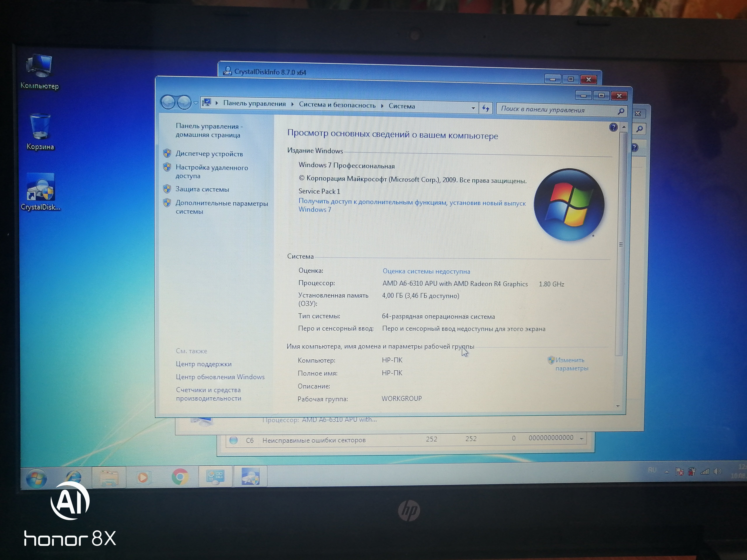Image resolution: width=747 pixels, height=560 pixels.
Task: Click the Forward arrow in System window
Action: coord(184,102)
